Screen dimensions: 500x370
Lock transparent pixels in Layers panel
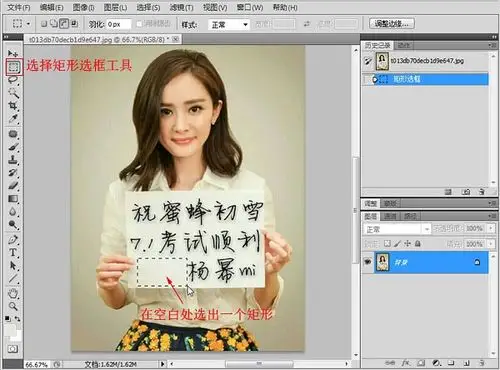[387, 244]
